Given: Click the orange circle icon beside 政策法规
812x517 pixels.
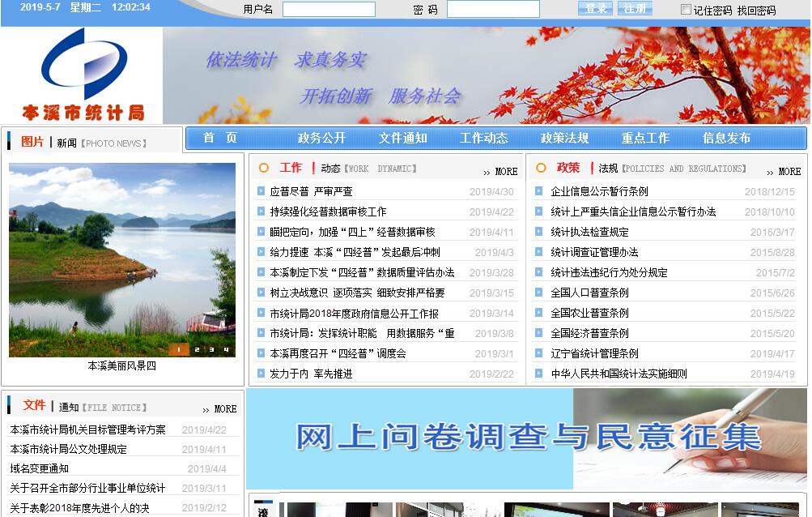Looking at the screenshot, I should (541, 169).
